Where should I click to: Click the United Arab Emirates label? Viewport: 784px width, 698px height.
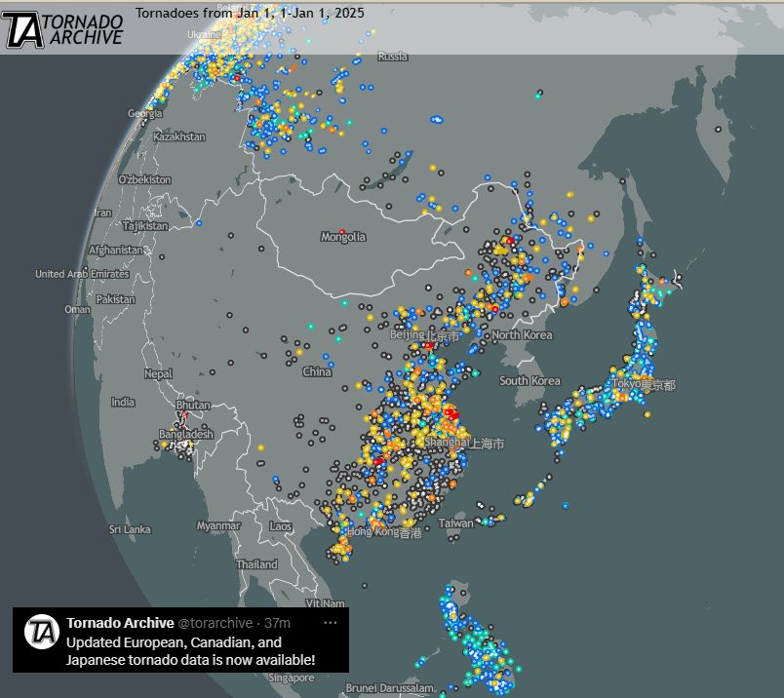82,274
